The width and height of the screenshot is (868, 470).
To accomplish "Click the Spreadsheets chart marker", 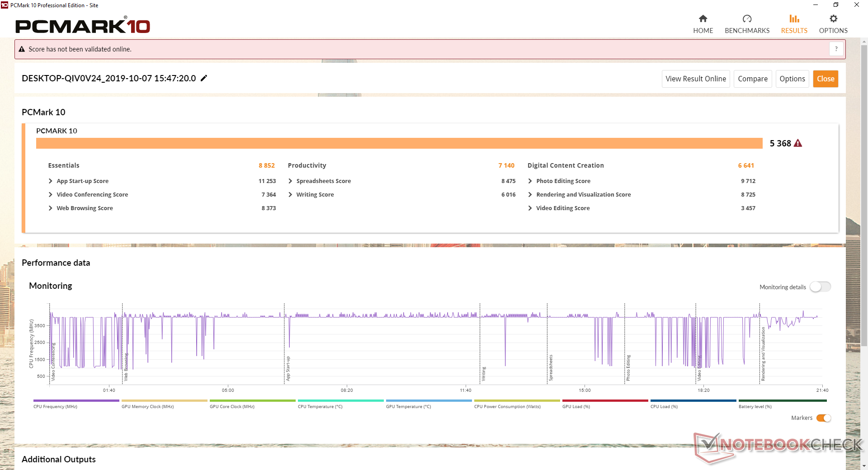I will click(551, 368).
